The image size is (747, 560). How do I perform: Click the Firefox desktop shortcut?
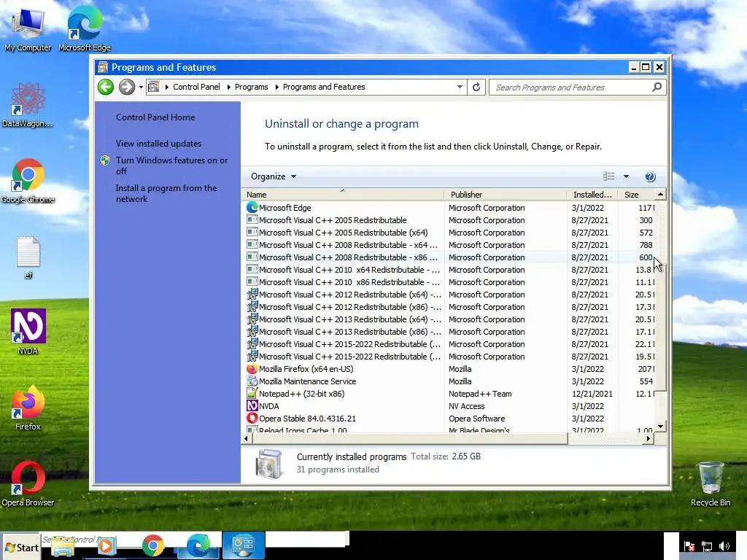28,408
